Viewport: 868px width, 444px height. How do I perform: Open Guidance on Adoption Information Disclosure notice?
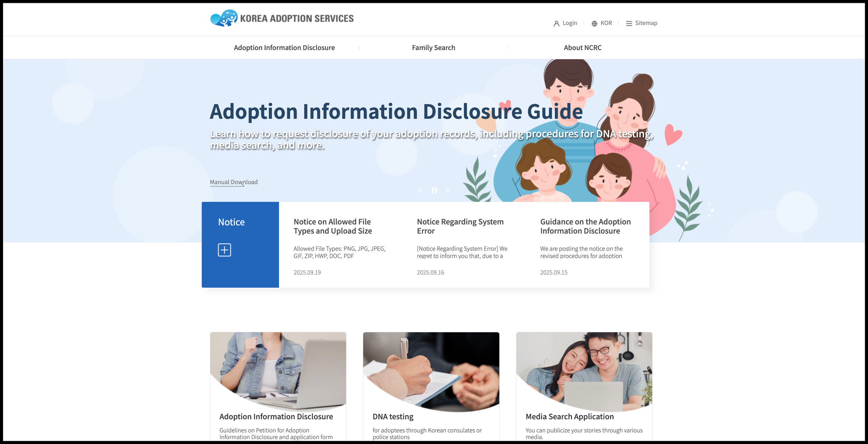point(585,226)
